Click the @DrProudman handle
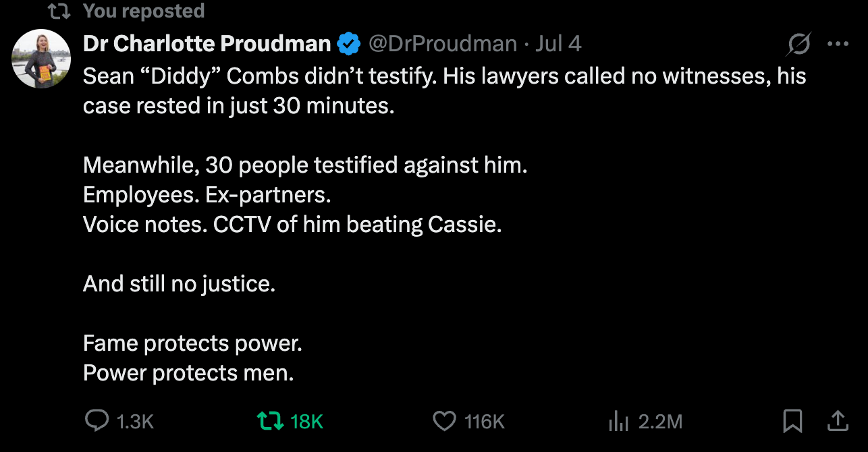 [442, 44]
